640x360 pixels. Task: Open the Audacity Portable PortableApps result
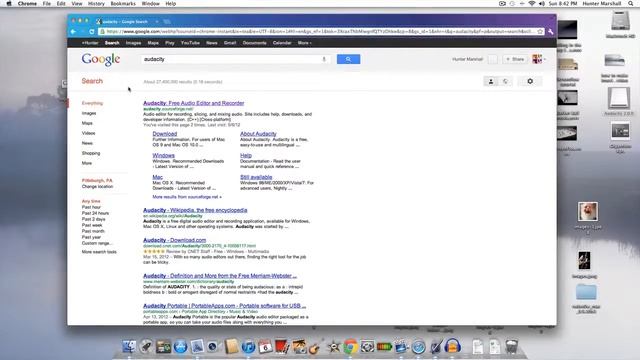pyautogui.click(x=224, y=306)
